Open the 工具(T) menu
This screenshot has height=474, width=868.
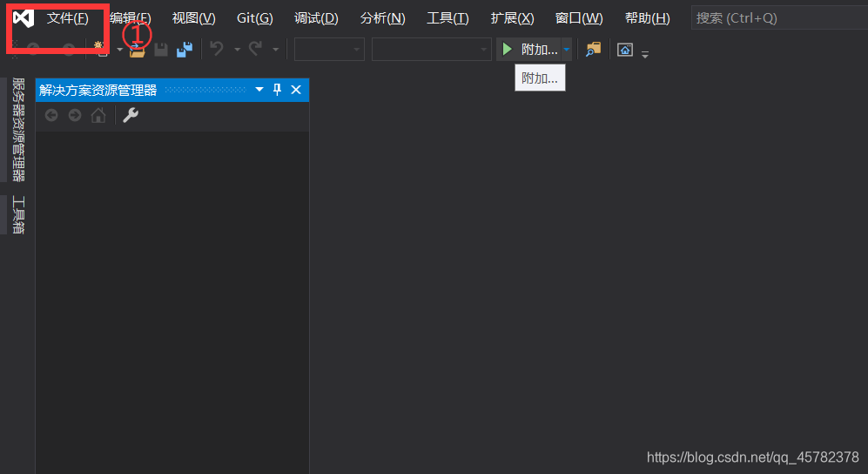447,18
